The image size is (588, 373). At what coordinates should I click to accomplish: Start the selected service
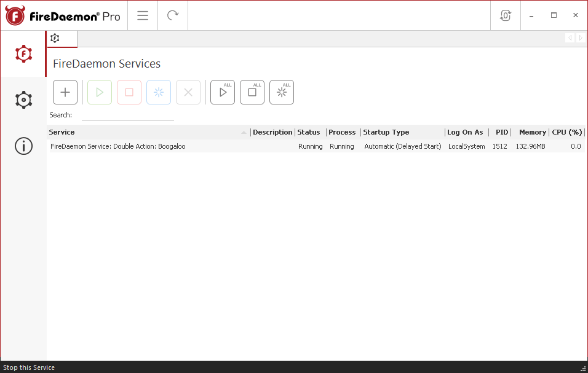(x=100, y=92)
